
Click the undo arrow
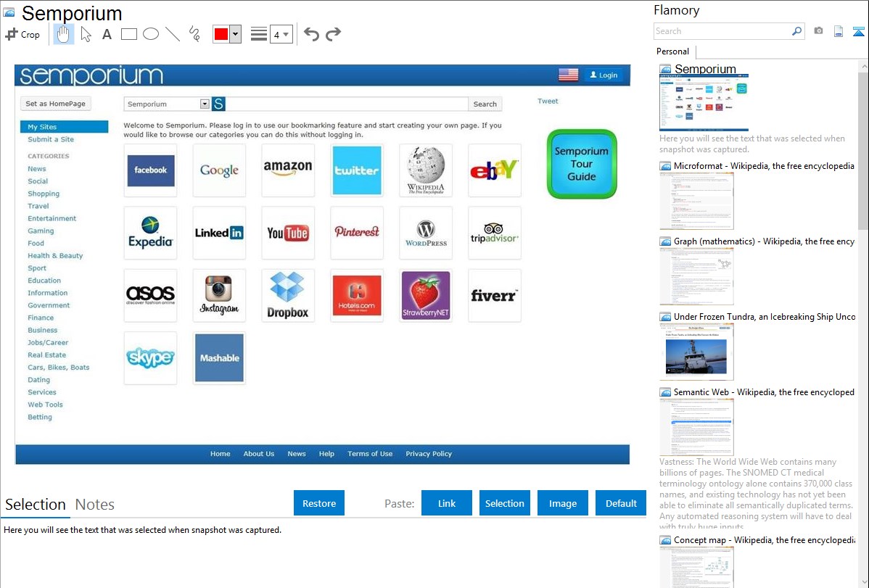click(311, 34)
